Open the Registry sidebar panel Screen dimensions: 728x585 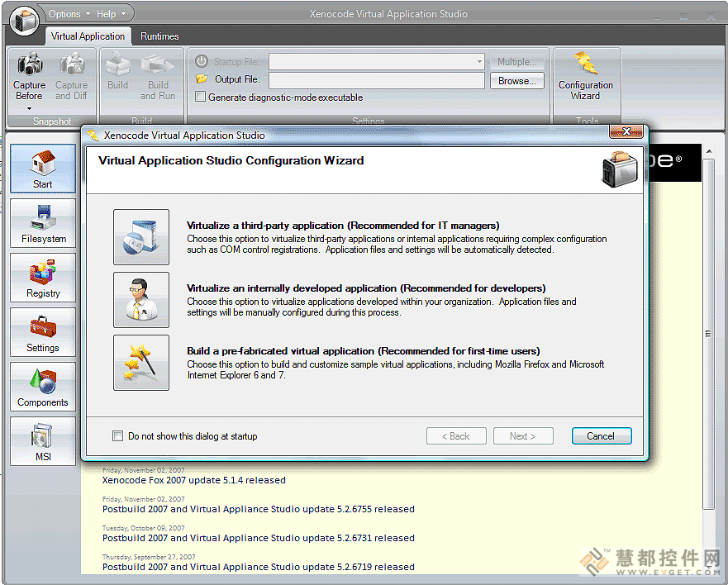point(43,278)
